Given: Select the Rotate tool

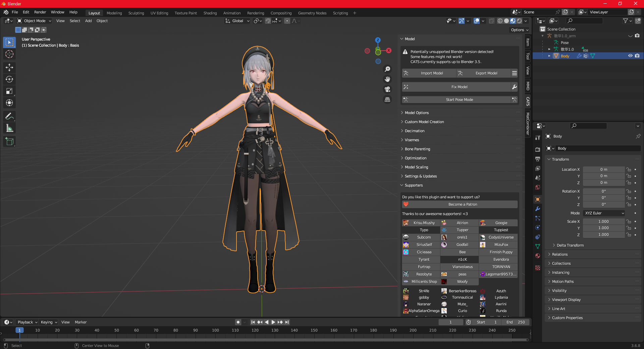Looking at the screenshot, I should 9,79.
